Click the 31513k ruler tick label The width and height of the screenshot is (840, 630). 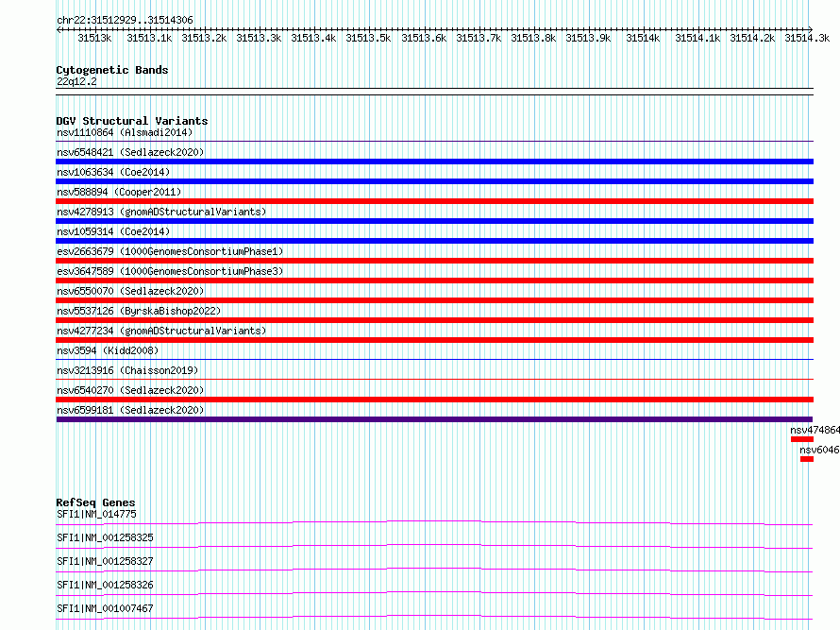click(94, 38)
